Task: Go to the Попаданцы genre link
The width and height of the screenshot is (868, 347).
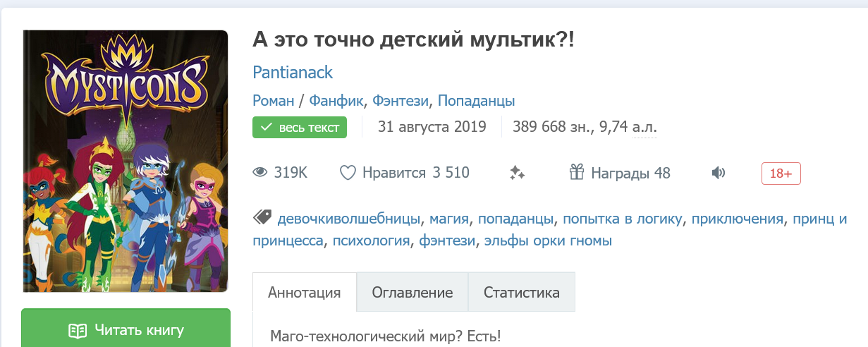Action: tap(476, 101)
